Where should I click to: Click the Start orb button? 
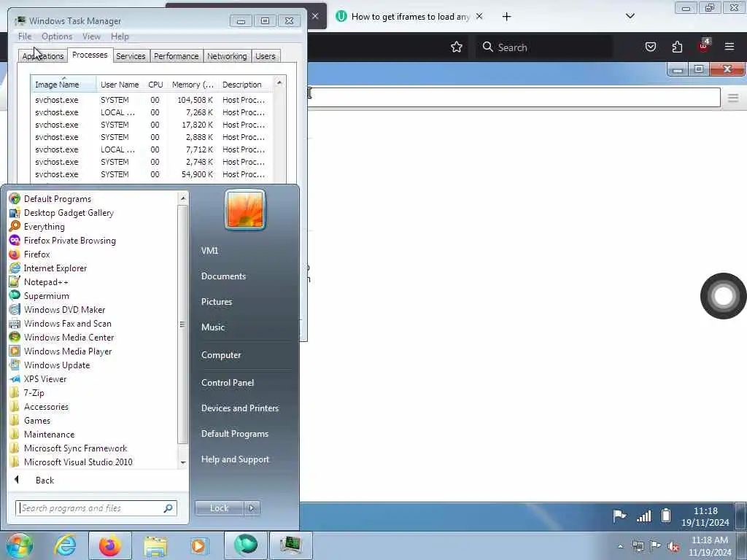coord(19,545)
